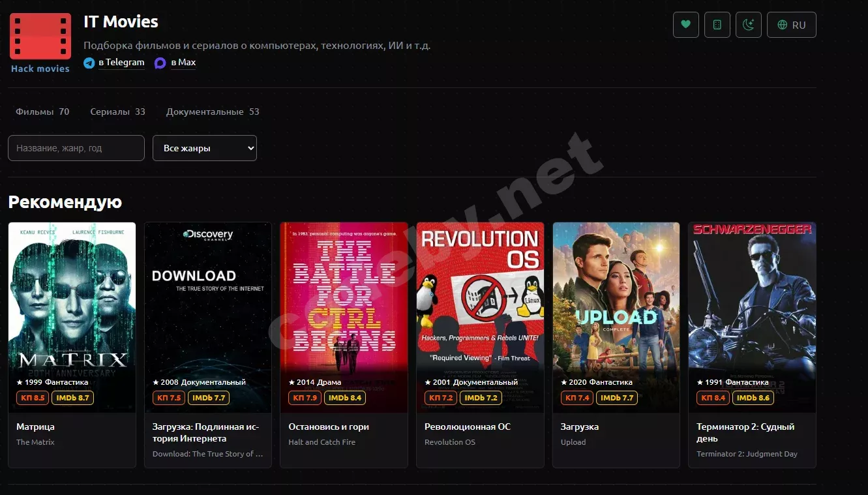Viewport: 868px width, 495px height.
Task: Click the Остановись и гори title
Action: (329, 427)
